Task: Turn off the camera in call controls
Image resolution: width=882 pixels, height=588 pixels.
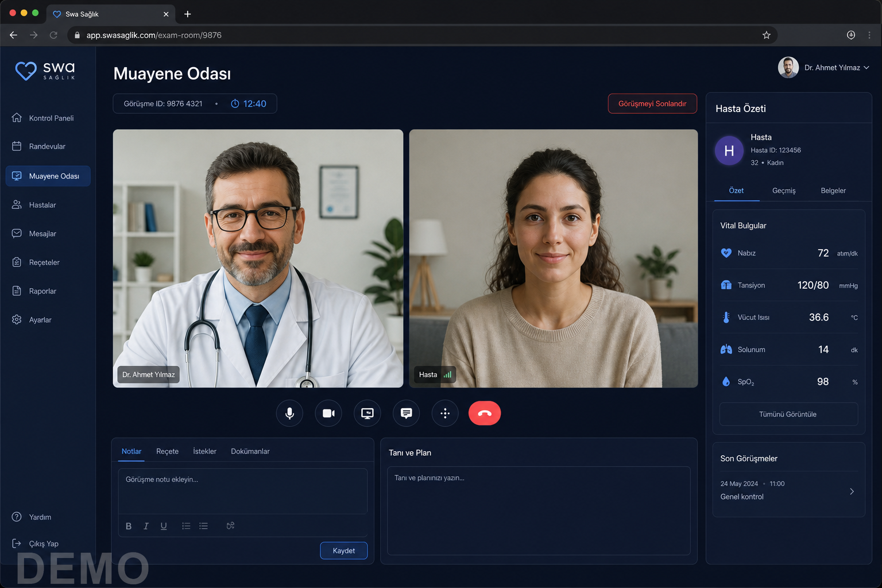Action: click(328, 413)
